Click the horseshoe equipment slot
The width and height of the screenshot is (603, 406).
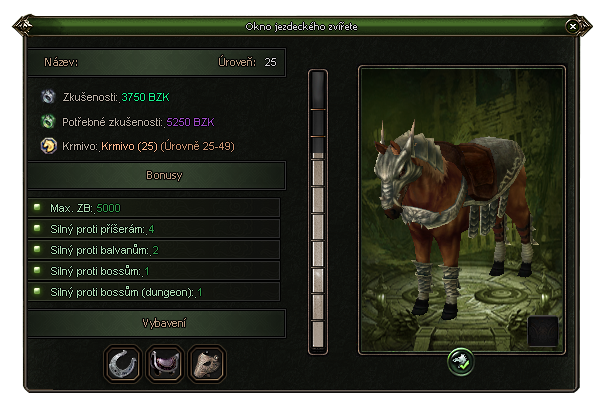(123, 363)
